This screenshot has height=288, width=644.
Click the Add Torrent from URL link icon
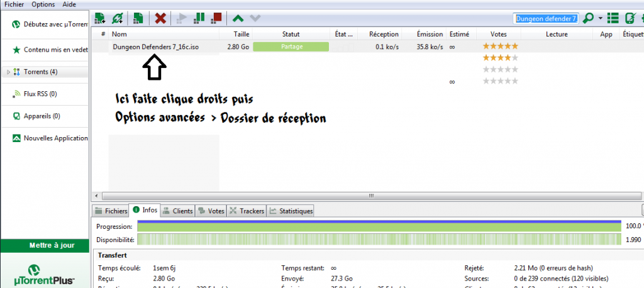[x=118, y=18]
